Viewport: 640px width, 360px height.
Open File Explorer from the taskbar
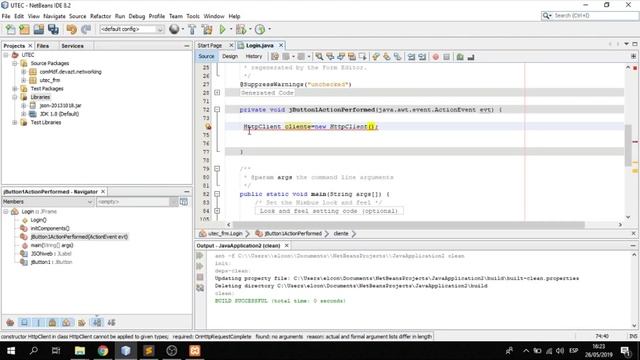(x=80, y=351)
